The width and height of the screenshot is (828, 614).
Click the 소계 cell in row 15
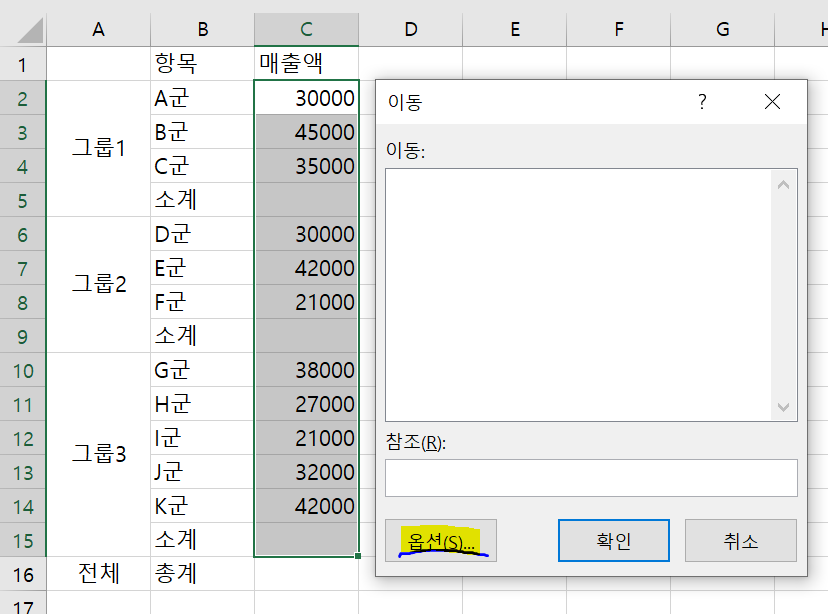[202, 540]
